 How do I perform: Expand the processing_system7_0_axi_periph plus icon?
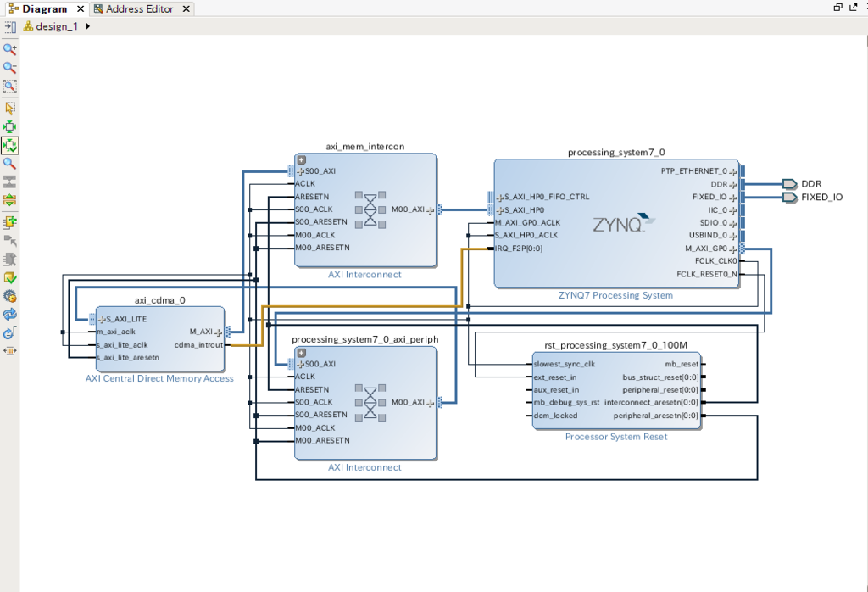point(302,353)
